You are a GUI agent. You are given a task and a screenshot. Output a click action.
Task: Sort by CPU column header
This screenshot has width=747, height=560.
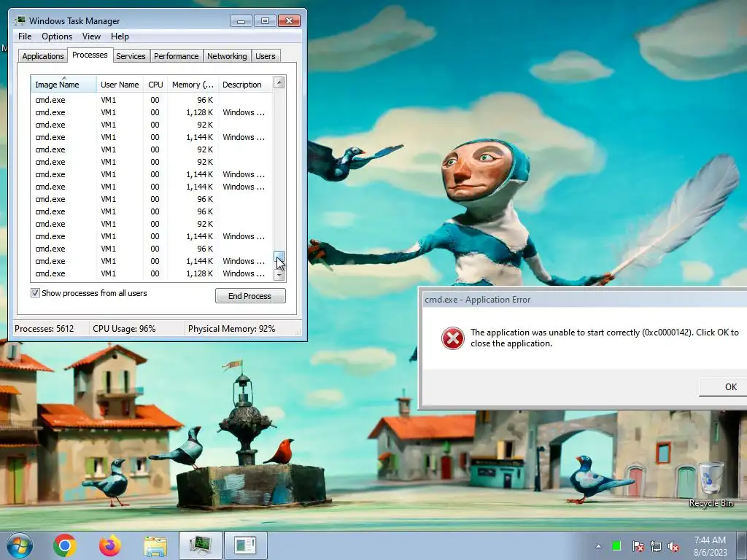coord(155,85)
